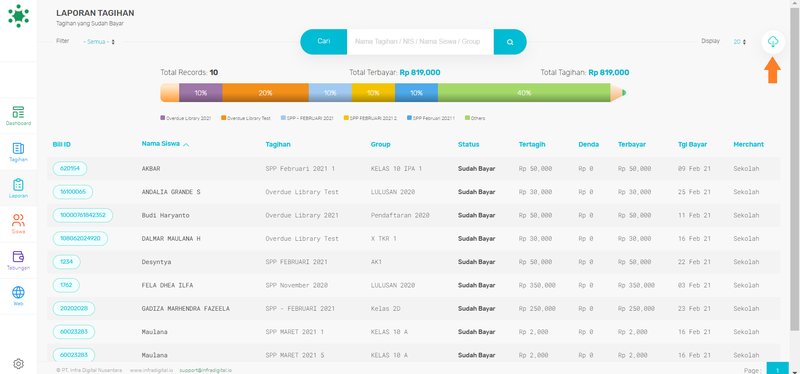
Task: Sort by Tagihan column header
Action: [278, 144]
